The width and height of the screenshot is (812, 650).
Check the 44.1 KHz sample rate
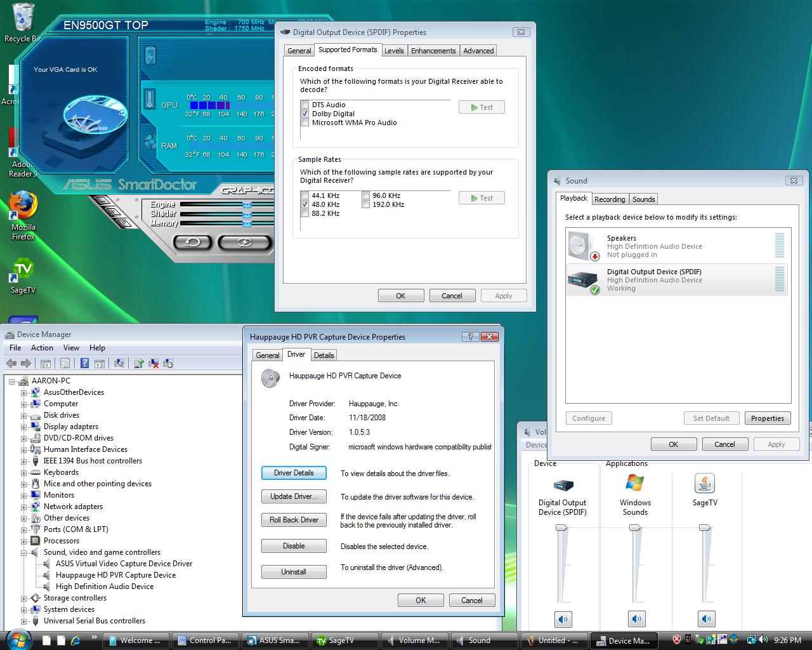(x=304, y=196)
